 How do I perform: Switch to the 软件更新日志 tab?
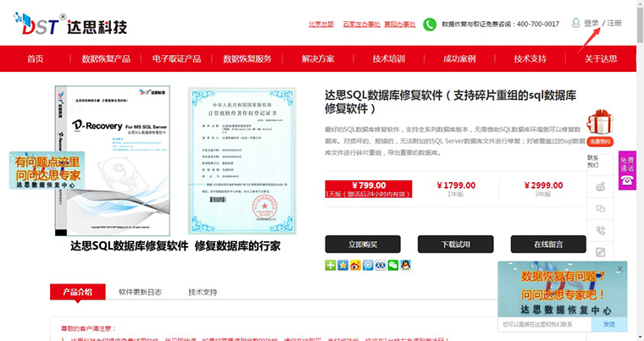pos(140,292)
